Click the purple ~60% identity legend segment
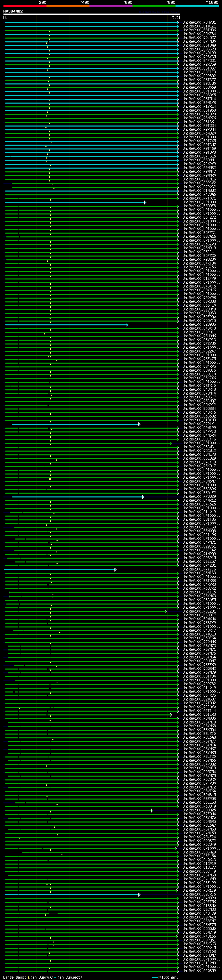Image resolution: width=222 pixels, height=980 pixels. click(111, 6)
